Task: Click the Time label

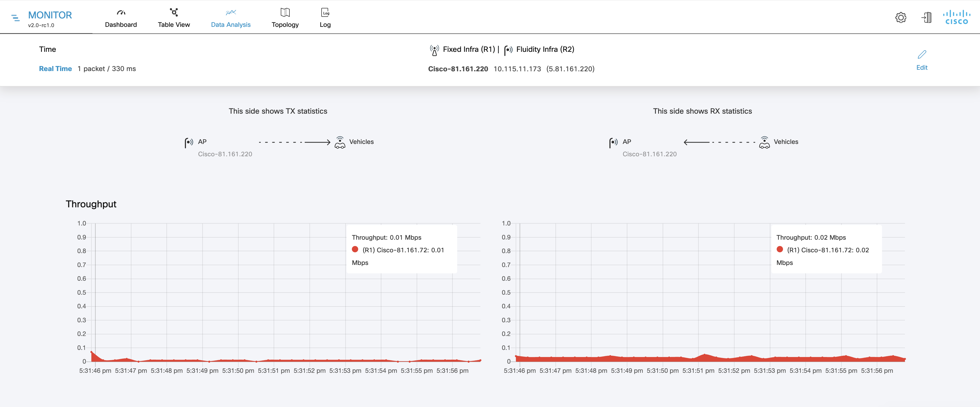Action: (x=48, y=49)
